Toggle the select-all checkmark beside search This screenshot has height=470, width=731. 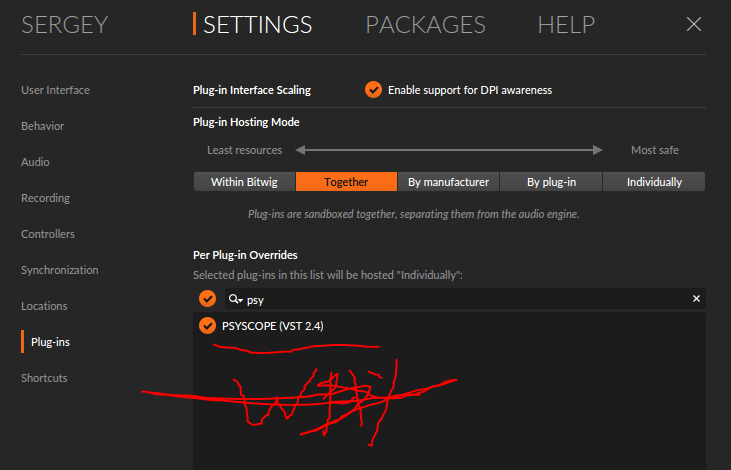207,298
